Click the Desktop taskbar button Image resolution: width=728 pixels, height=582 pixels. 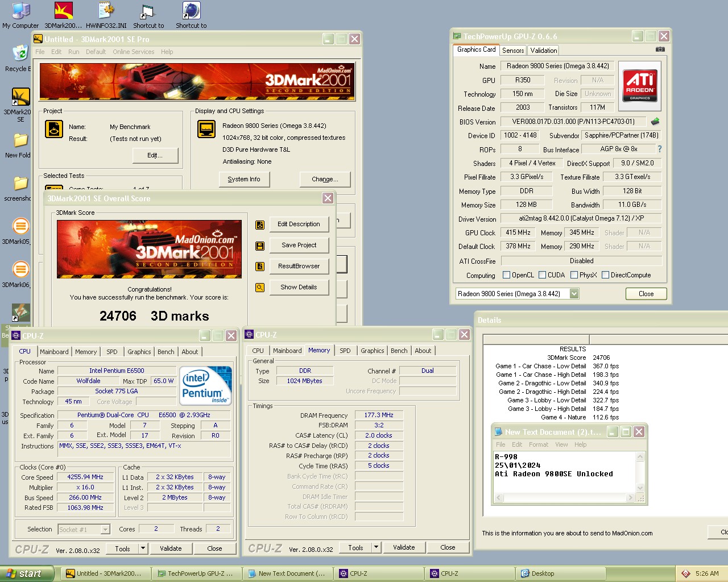[561, 573]
